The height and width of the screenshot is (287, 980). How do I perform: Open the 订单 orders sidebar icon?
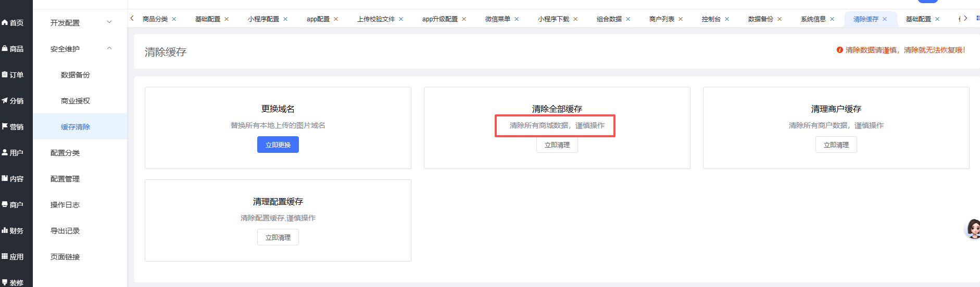(x=5, y=75)
